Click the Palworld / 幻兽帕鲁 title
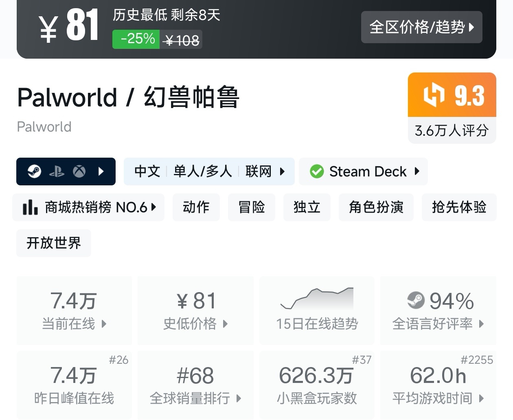 click(128, 97)
